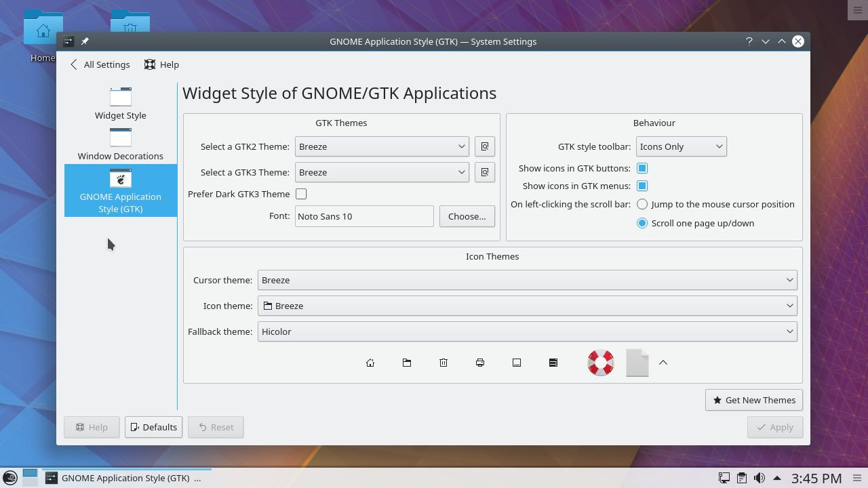This screenshot has height=488, width=868.
Task: Click the pin icon in title bar
Action: pyautogui.click(x=85, y=41)
